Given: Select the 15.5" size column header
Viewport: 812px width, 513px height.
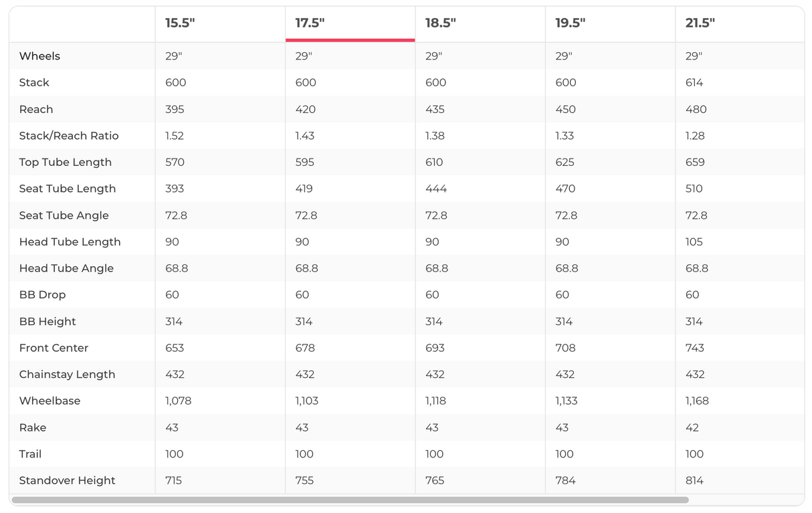Looking at the screenshot, I should coord(180,23).
